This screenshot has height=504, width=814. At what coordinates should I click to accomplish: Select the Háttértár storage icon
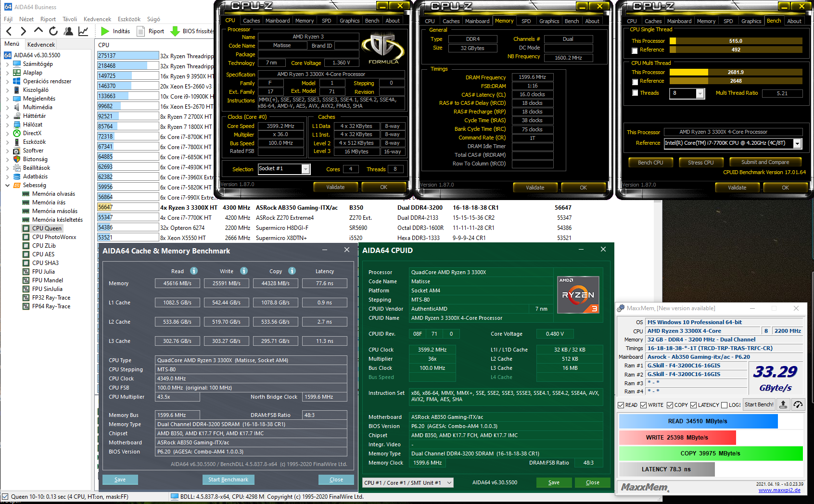pos(17,116)
